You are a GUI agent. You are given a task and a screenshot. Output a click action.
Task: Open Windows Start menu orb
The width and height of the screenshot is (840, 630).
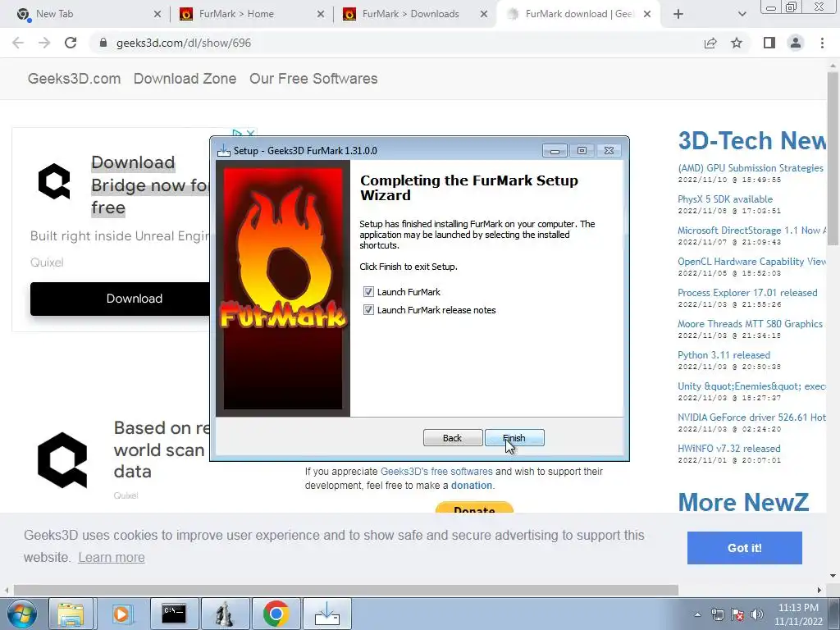click(x=22, y=614)
